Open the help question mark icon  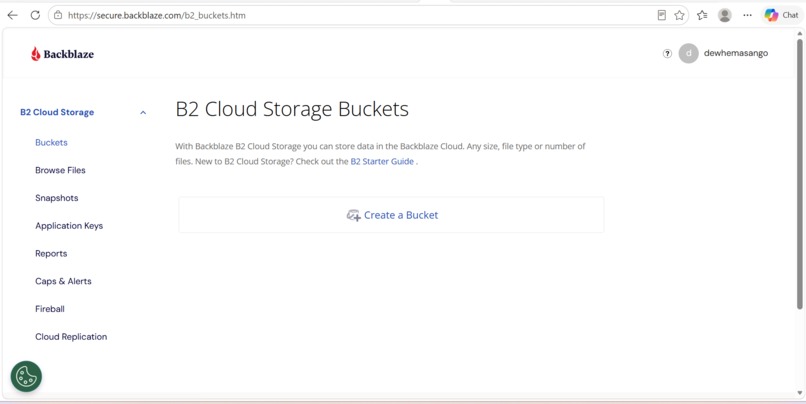(667, 53)
